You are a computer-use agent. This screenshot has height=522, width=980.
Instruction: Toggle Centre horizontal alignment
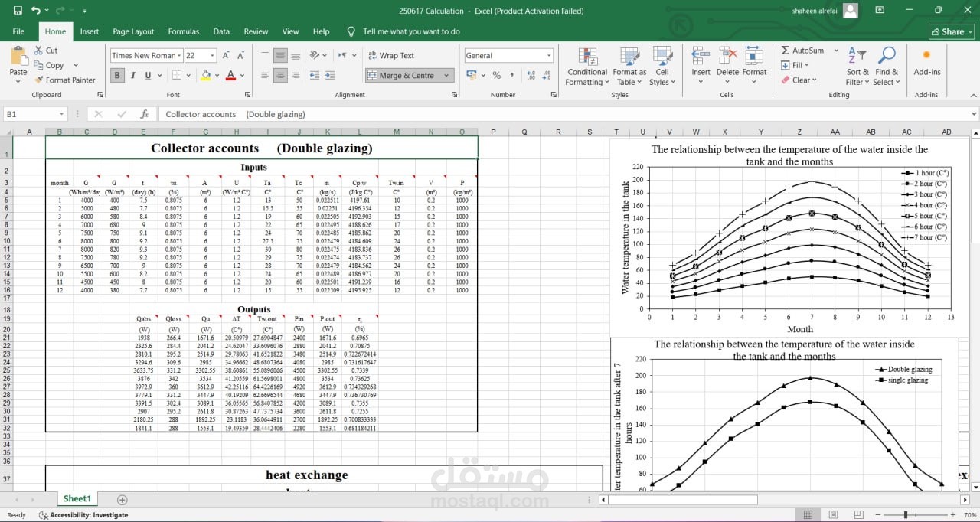(x=280, y=75)
